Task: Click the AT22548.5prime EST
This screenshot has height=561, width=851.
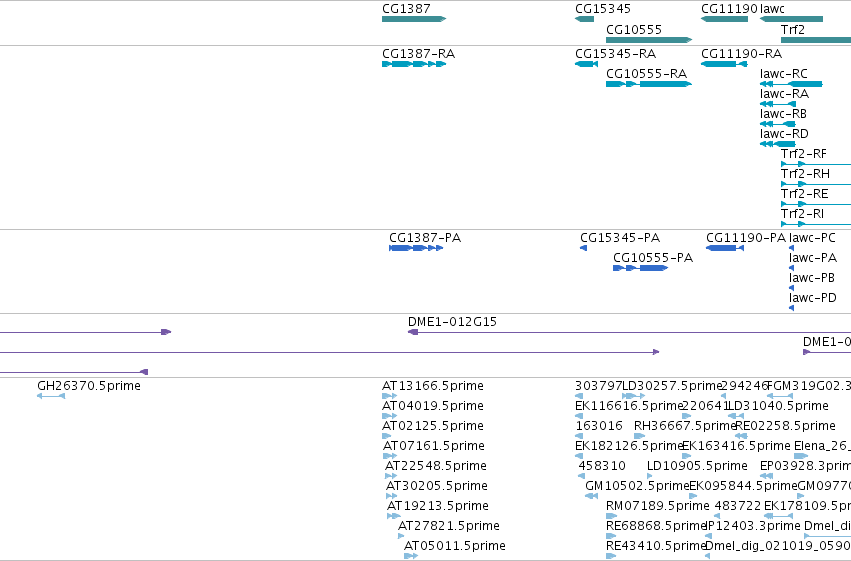Action: (391, 476)
